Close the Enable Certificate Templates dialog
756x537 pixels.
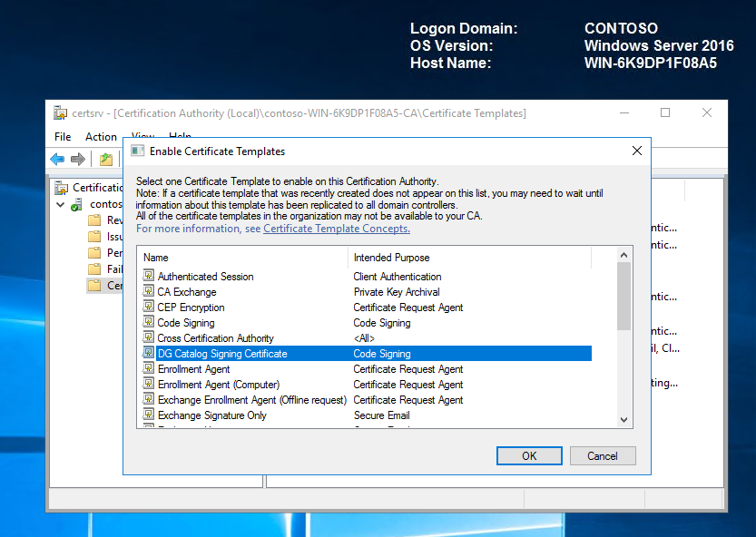637,151
